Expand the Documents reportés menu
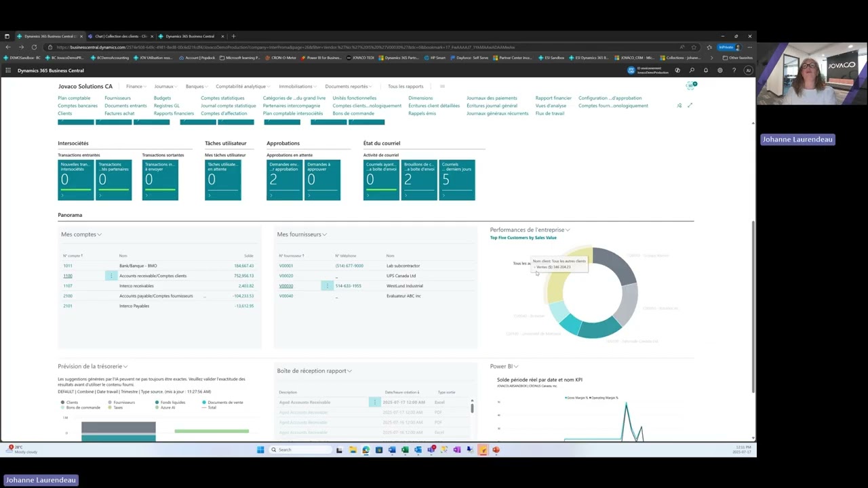 click(x=349, y=86)
